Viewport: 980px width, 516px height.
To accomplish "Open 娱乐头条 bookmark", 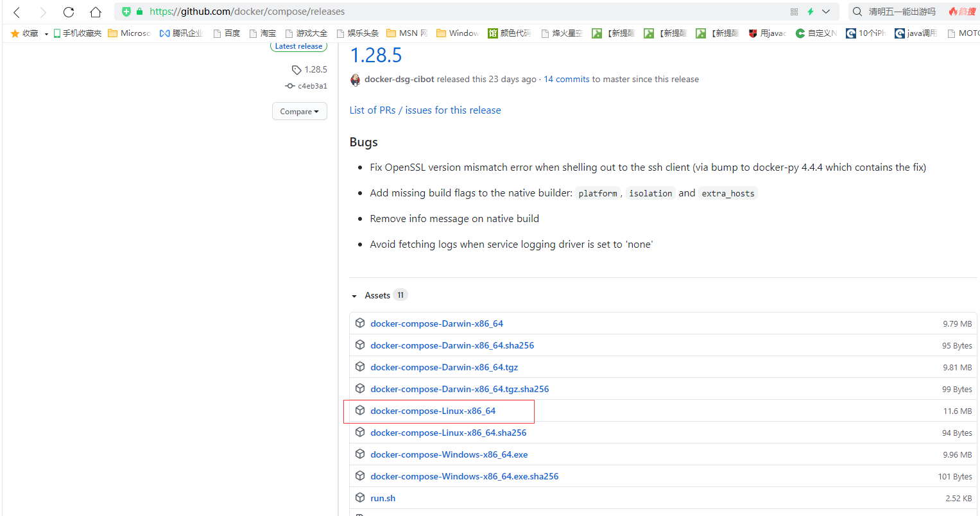I will 357,33.
